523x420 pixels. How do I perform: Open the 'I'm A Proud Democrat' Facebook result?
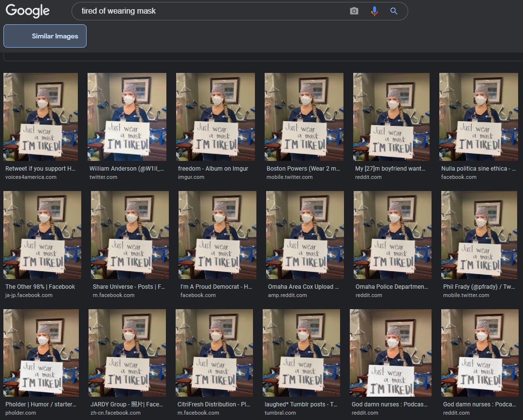pos(214,287)
